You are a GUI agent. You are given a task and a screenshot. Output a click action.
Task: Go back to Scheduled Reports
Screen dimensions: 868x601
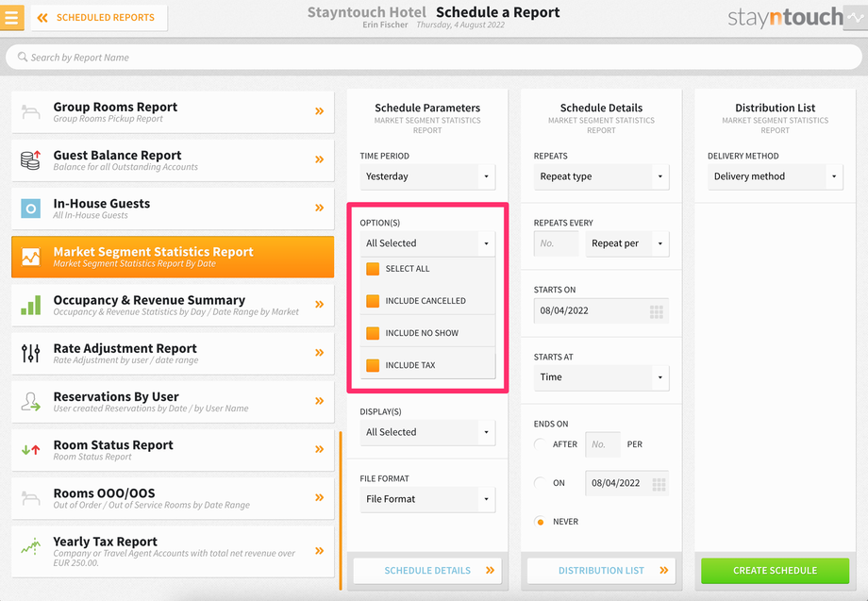(99, 18)
